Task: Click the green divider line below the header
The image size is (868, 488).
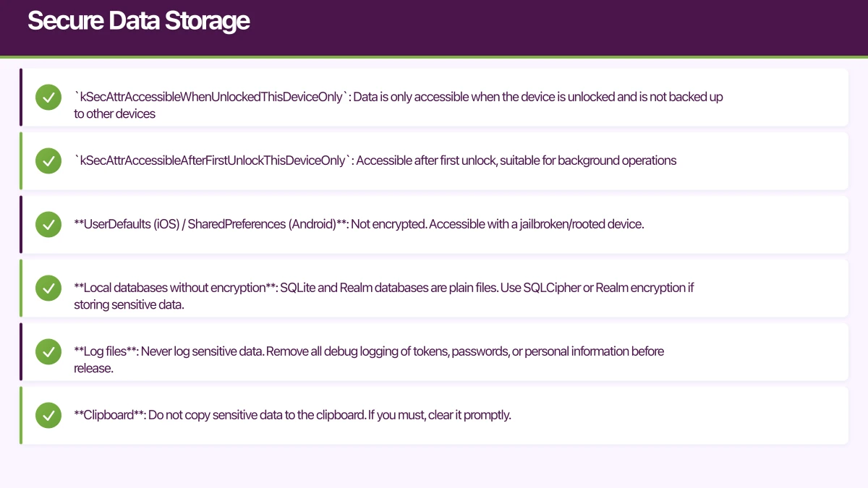Action: tap(434, 56)
